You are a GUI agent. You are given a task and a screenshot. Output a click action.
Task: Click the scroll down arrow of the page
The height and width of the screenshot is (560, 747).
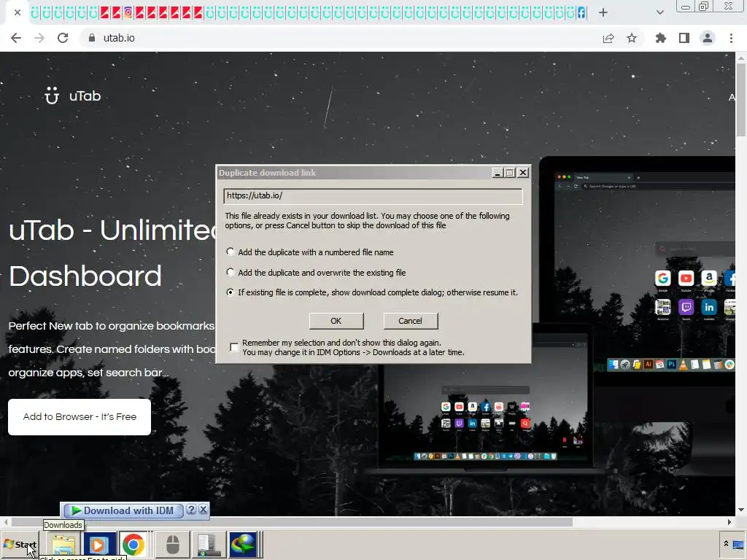(x=741, y=510)
